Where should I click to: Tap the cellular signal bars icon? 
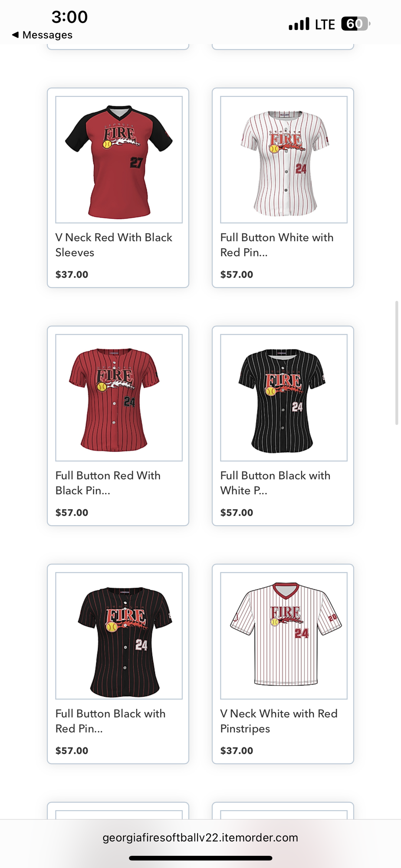click(x=299, y=24)
